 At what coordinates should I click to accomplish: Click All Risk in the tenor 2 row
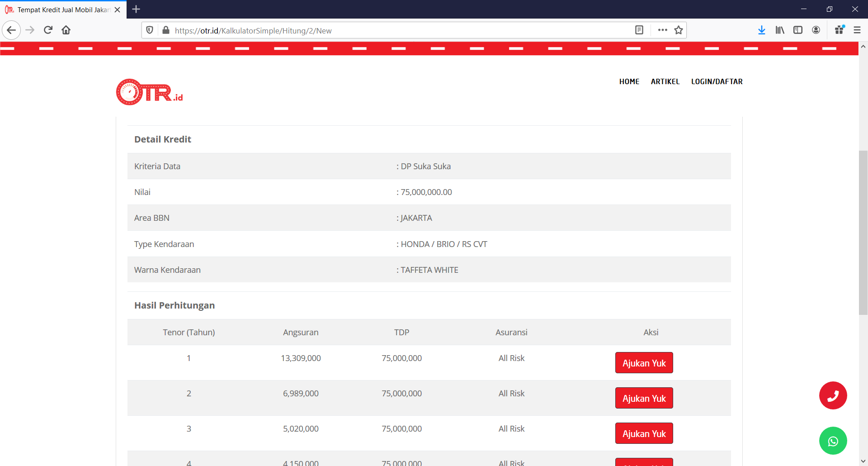(511, 394)
